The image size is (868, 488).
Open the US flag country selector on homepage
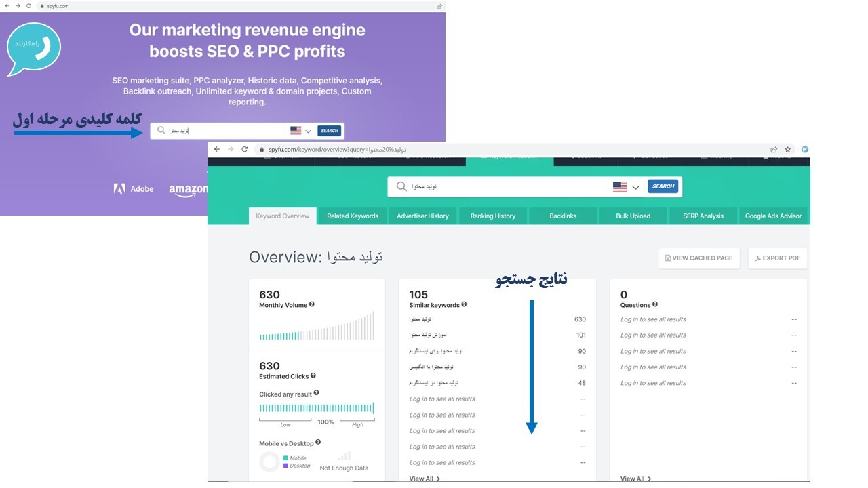(x=300, y=131)
